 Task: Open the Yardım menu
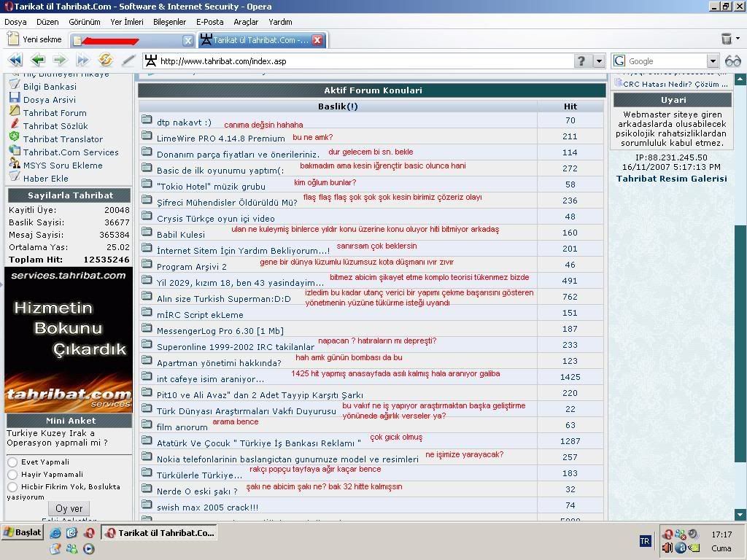tap(280, 22)
